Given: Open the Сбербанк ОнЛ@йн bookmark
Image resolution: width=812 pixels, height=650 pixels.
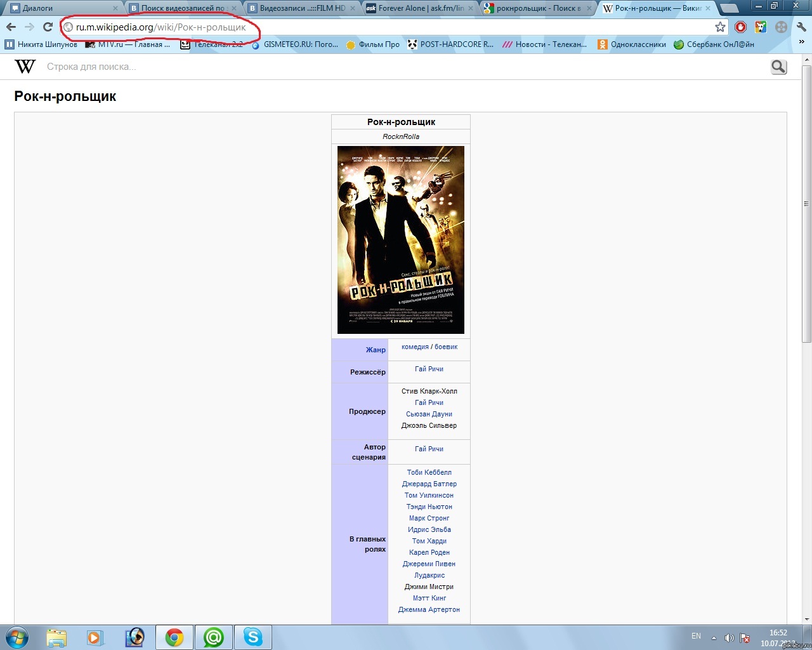Looking at the screenshot, I should pos(714,44).
